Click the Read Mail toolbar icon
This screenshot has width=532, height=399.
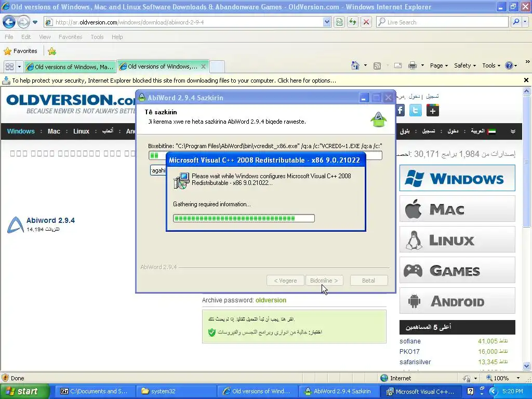point(398,65)
